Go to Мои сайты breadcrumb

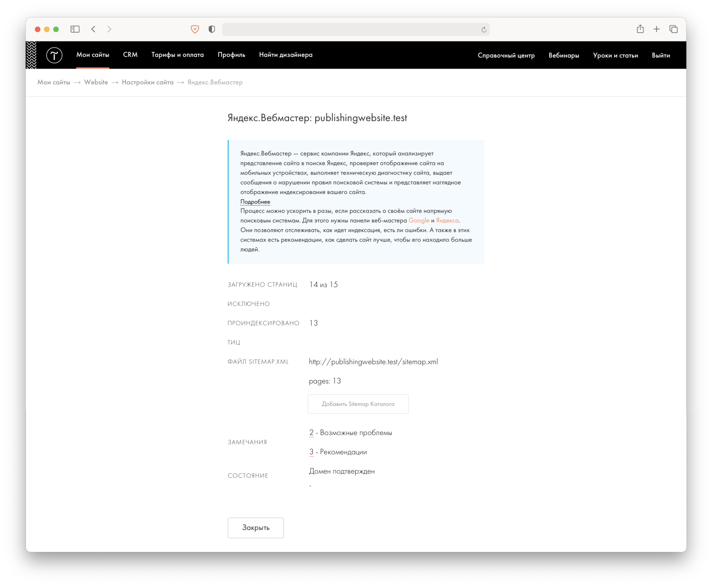tap(54, 82)
